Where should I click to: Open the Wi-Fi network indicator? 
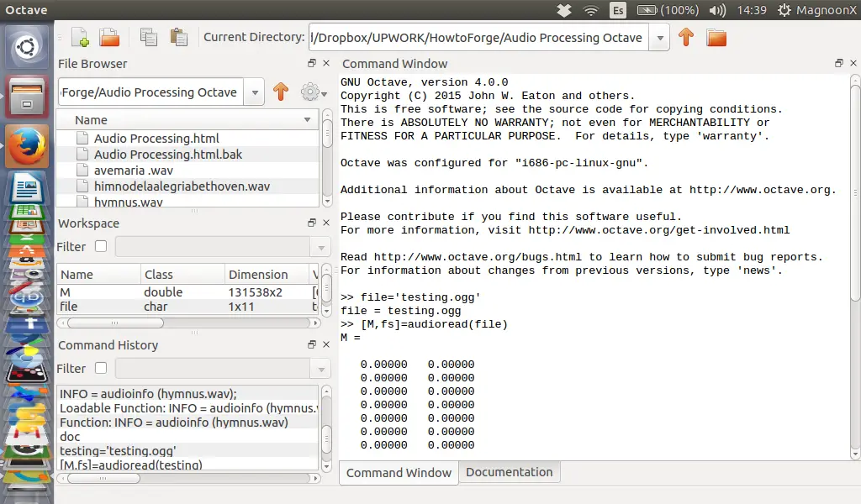point(591,10)
